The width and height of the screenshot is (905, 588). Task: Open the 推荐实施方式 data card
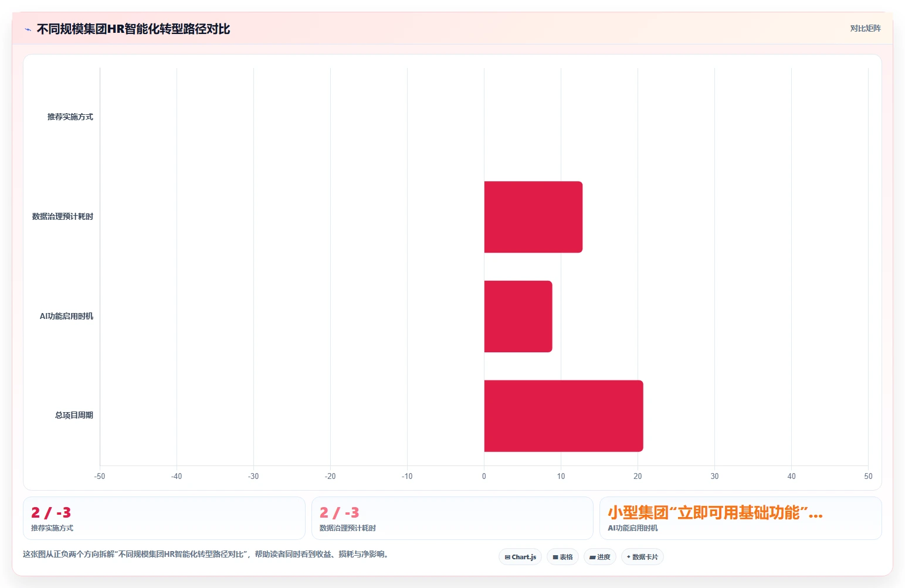pos(164,518)
